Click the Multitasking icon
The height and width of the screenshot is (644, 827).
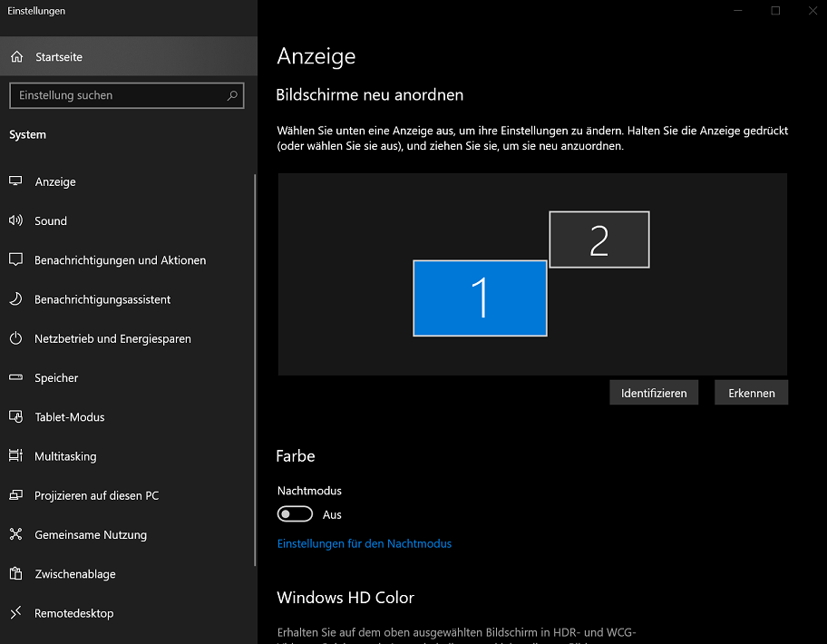point(15,455)
